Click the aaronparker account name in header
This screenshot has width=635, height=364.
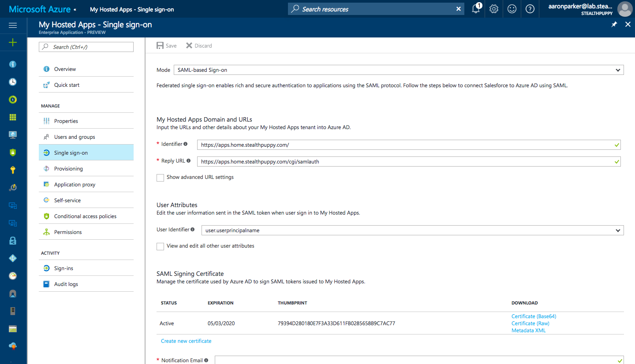coord(580,6)
